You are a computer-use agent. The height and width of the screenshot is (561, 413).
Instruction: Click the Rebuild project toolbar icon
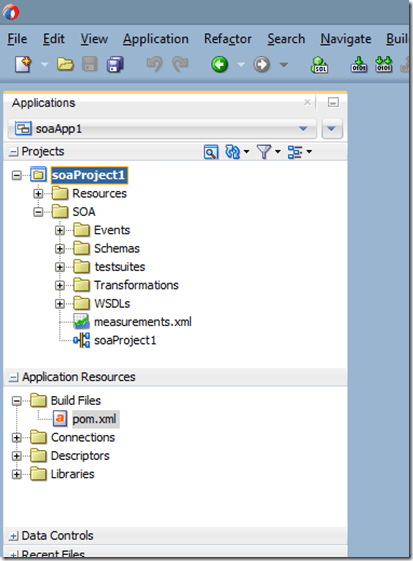[x=384, y=65]
